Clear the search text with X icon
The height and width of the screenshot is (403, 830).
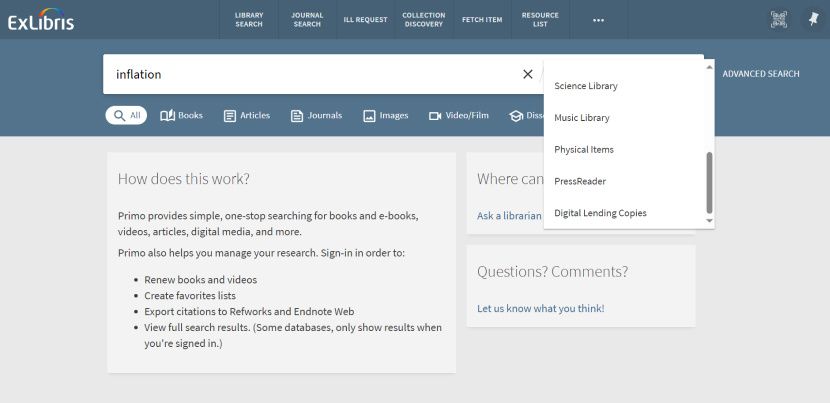[527, 74]
